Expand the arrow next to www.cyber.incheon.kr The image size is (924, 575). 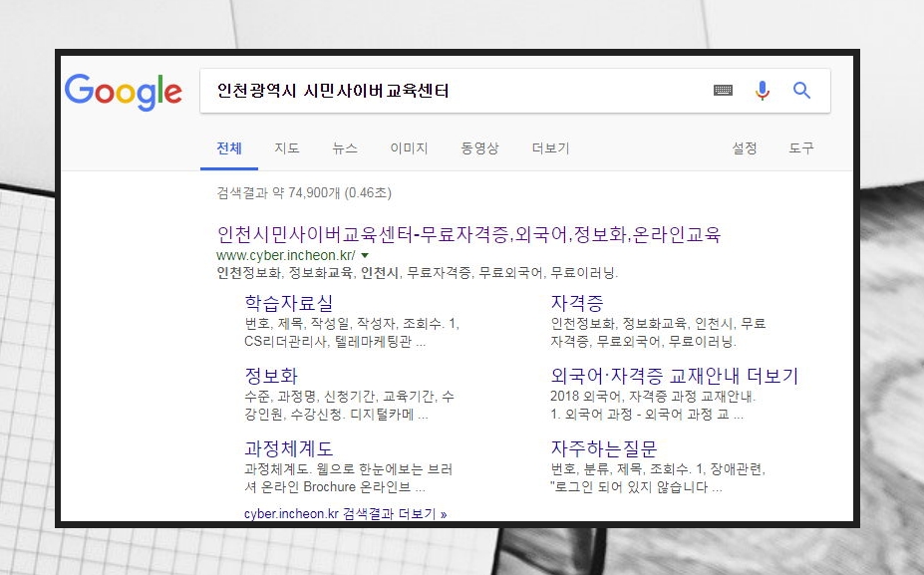click(365, 256)
